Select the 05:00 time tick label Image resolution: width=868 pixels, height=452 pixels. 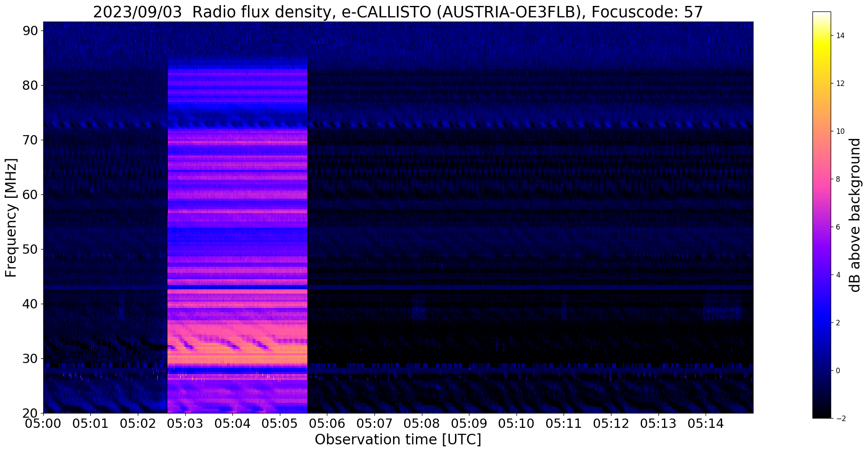point(43,423)
